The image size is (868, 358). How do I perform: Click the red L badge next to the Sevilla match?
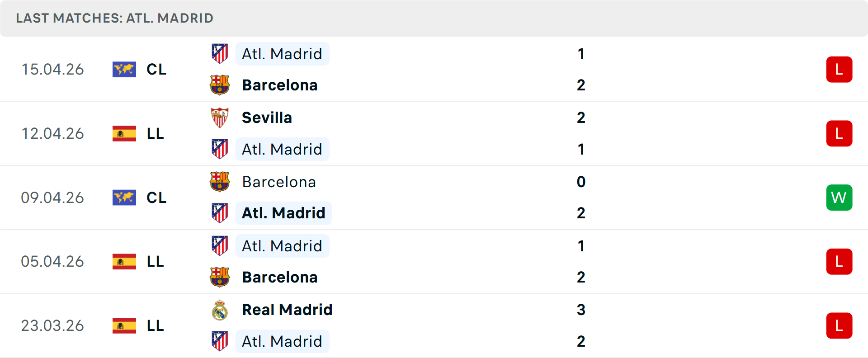(x=840, y=133)
